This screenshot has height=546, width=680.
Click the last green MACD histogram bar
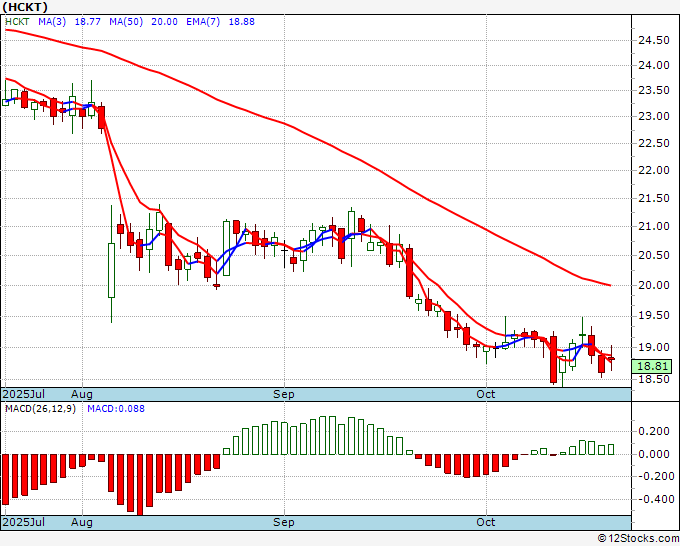(611, 449)
